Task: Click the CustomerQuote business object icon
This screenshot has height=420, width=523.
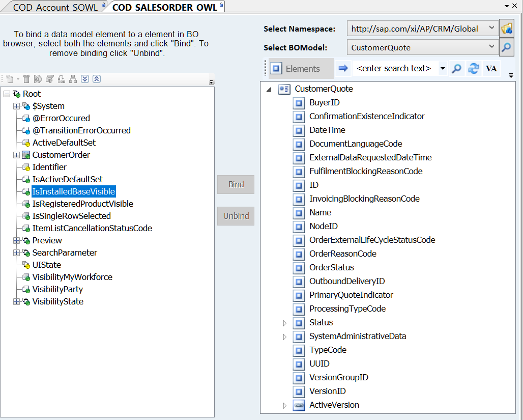Action: (284, 89)
